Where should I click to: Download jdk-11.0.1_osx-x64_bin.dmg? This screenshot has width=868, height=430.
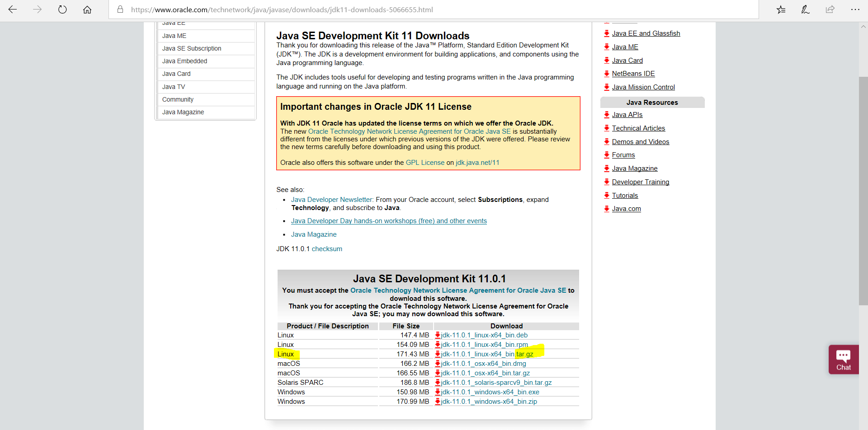click(x=483, y=364)
